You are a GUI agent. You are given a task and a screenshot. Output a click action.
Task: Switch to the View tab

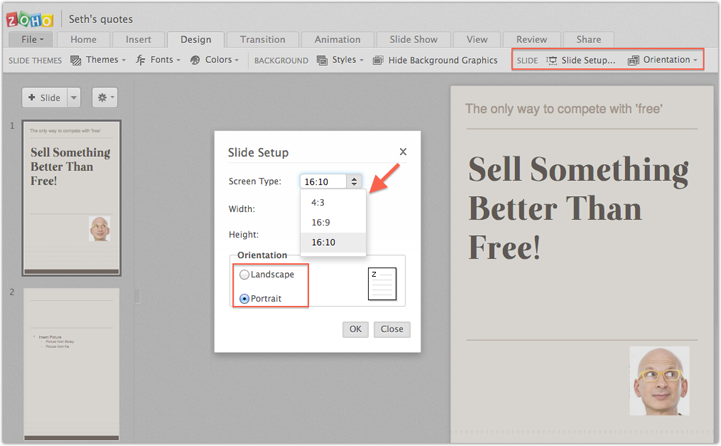477,40
